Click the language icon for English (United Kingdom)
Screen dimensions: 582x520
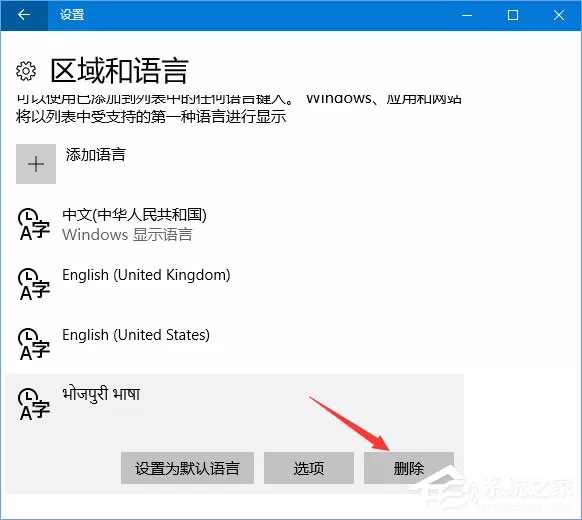pyautogui.click(x=34, y=284)
